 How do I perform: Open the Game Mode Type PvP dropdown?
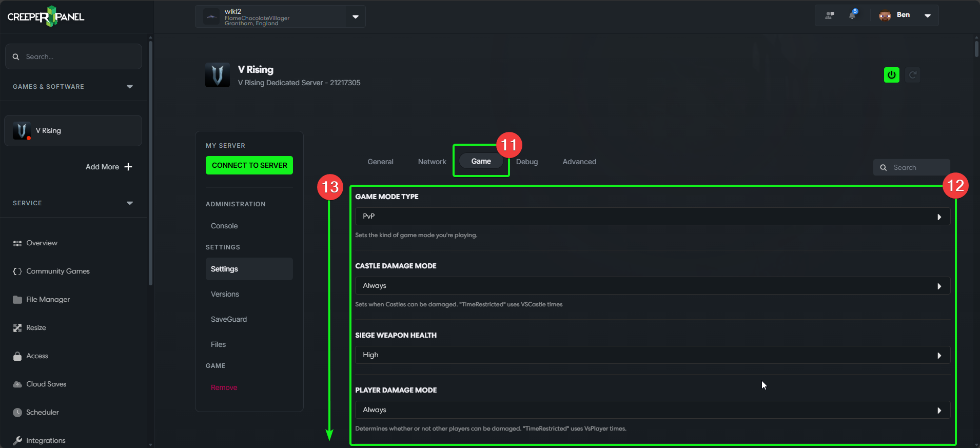coord(653,217)
